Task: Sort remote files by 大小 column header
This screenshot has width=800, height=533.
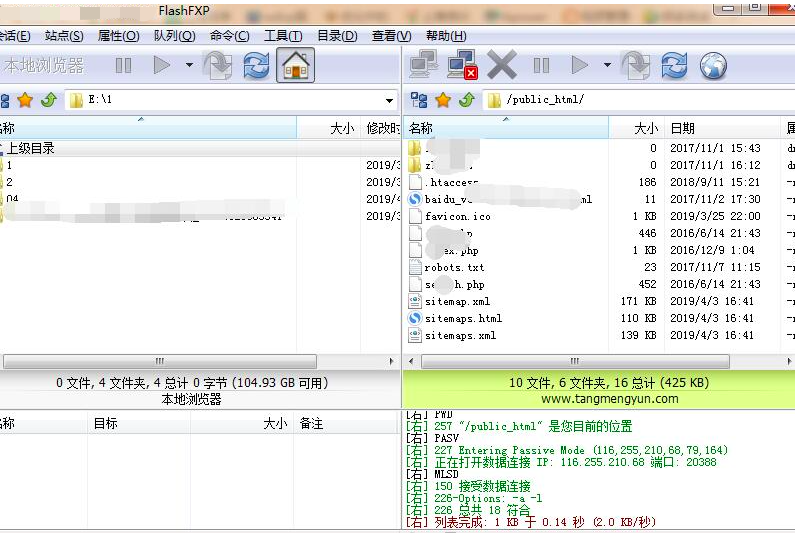Action: (x=636, y=128)
